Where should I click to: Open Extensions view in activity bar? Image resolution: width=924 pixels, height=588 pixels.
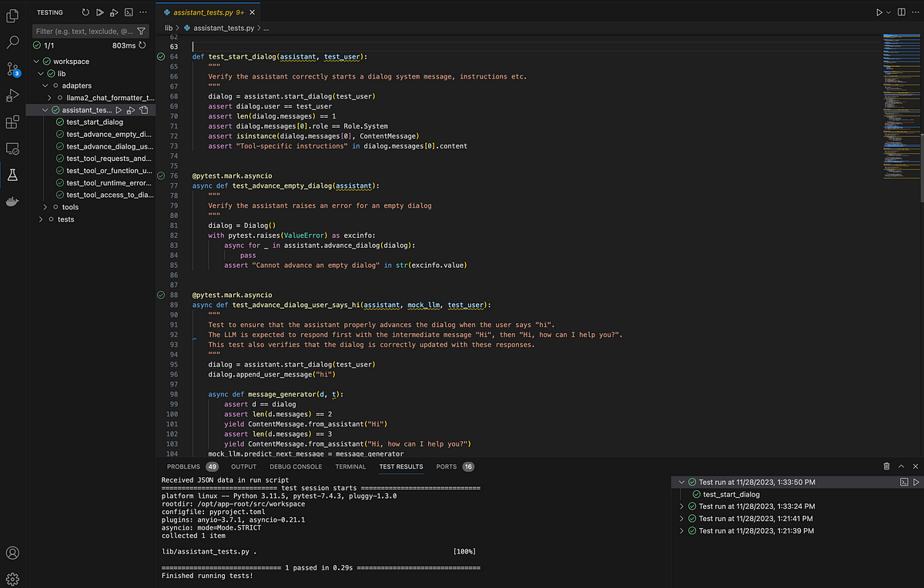click(12, 122)
